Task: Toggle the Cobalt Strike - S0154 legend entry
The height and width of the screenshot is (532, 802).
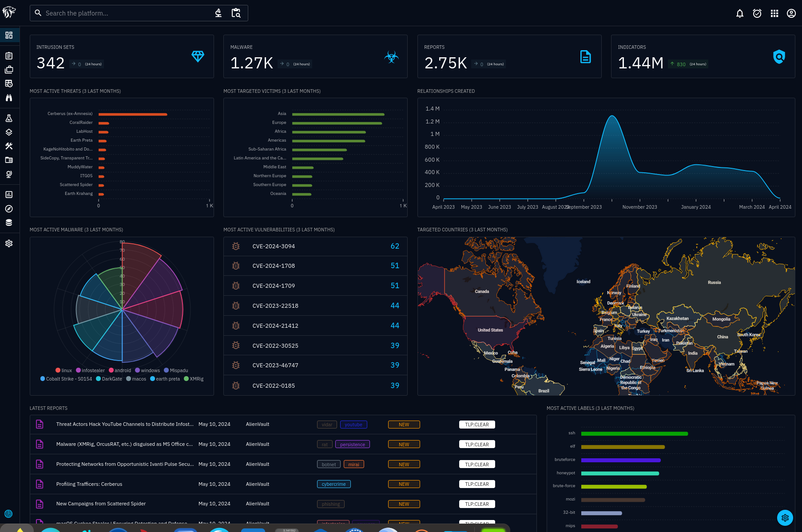Action: tap(66, 379)
